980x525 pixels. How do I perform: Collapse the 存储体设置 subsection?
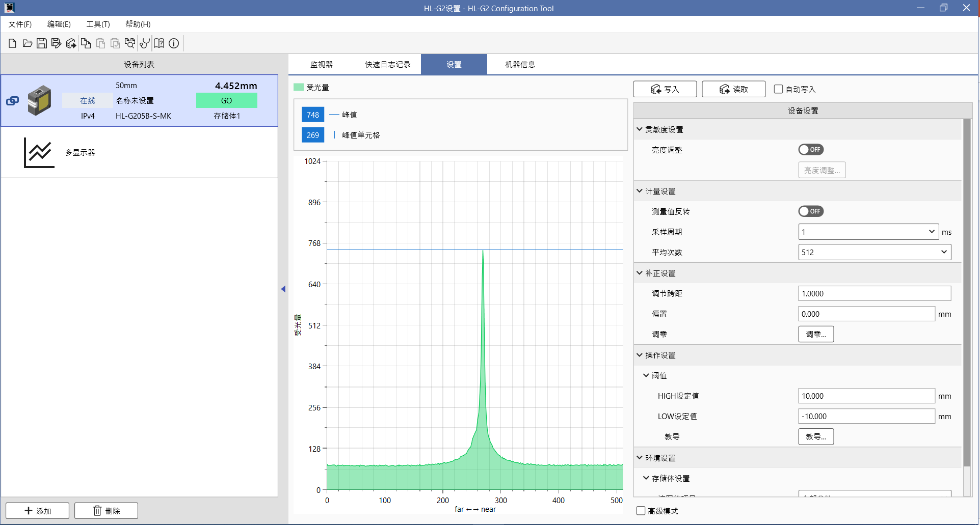point(646,478)
